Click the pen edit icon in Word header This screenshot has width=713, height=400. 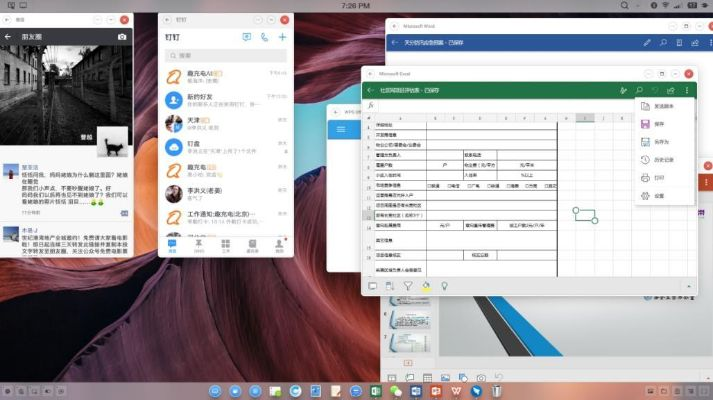648,43
